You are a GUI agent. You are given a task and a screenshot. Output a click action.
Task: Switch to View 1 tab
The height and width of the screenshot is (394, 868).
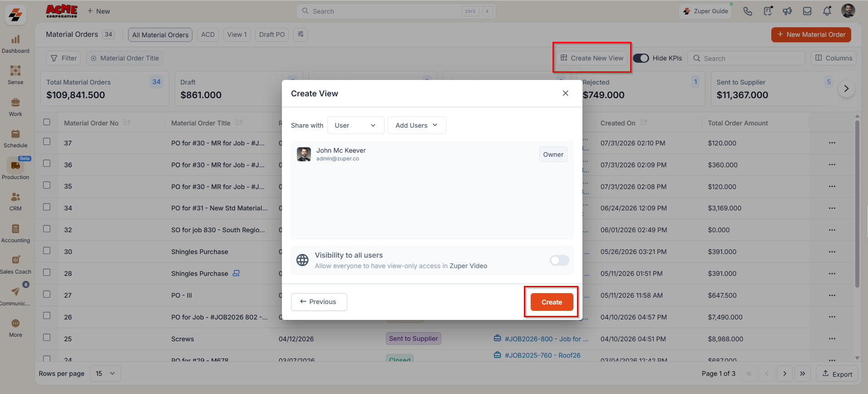237,35
